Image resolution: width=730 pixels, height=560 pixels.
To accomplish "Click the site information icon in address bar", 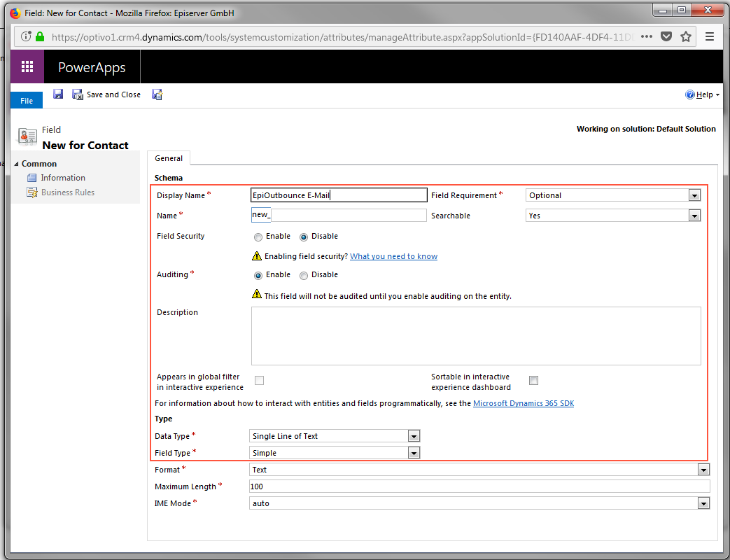I will pos(26,36).
